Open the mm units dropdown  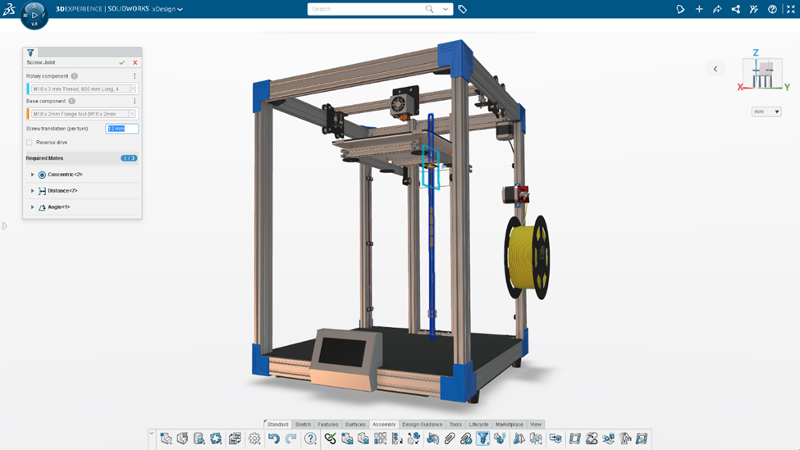[x=766, y=112]
